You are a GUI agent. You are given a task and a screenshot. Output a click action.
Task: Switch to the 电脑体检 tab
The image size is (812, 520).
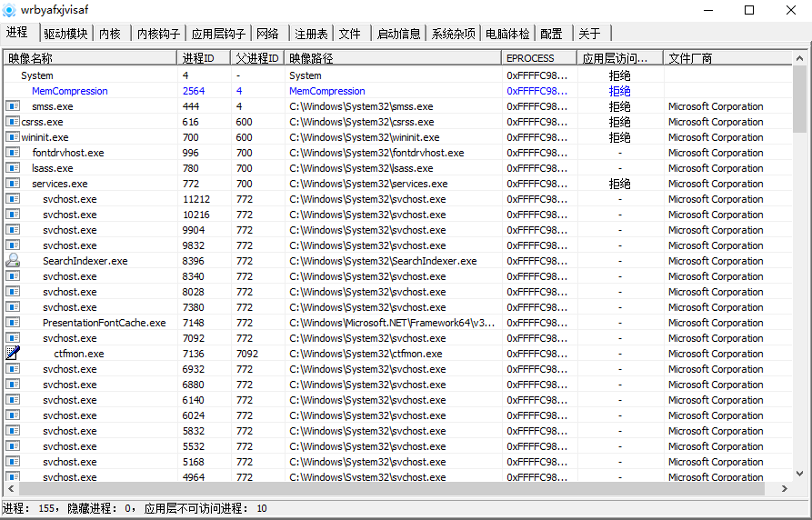(x=507, y=34)
